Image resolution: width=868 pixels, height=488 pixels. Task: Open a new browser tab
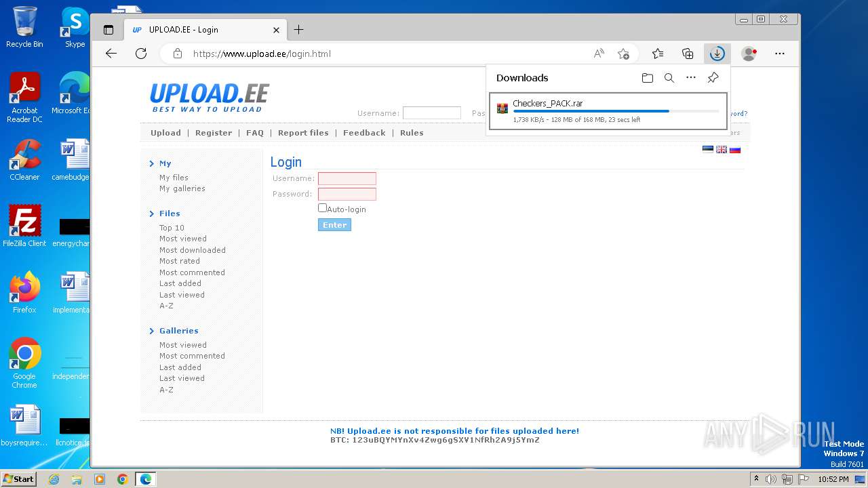(299, 30)
